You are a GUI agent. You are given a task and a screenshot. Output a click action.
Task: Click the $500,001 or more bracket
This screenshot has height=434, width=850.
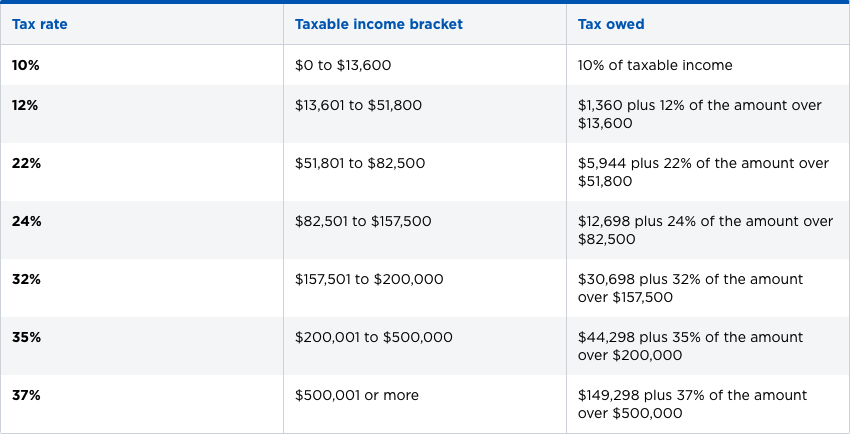pyautogui.click(x=357, y=395)
